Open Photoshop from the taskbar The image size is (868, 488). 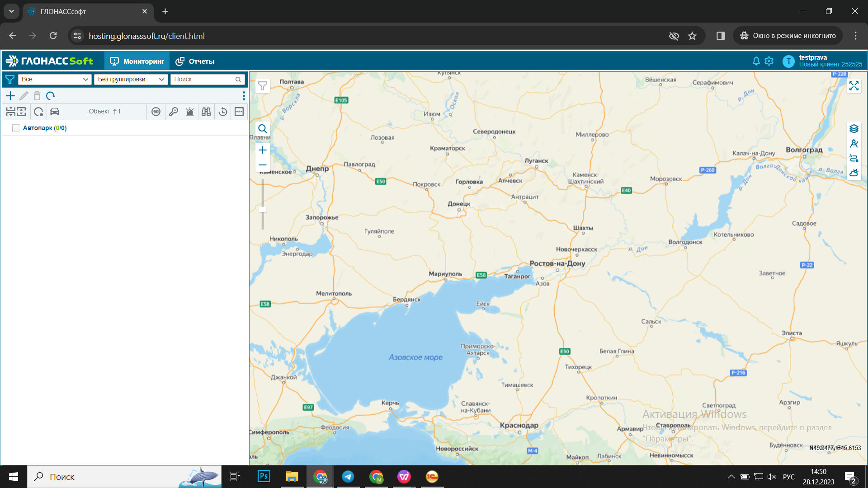[264, 476]
